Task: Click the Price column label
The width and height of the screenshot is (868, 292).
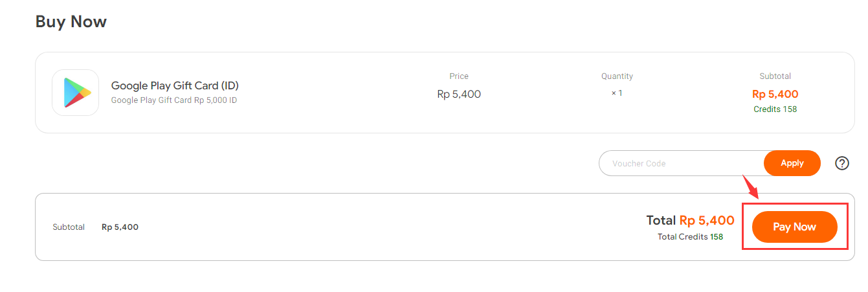Action: coord(459,76)
